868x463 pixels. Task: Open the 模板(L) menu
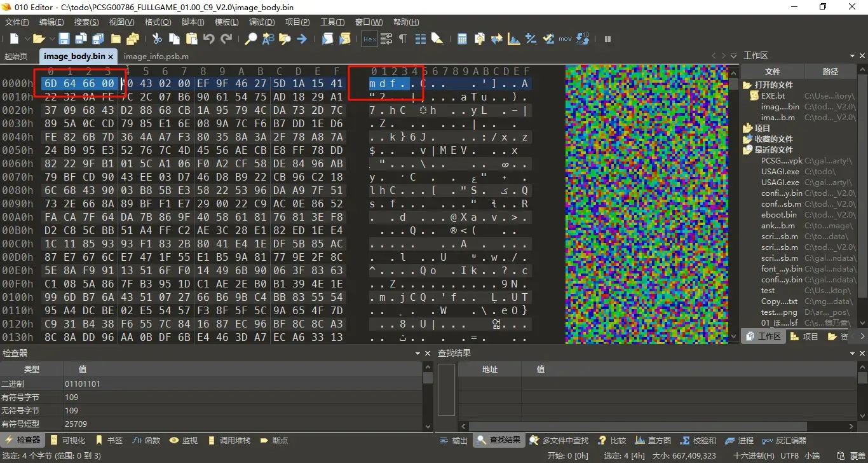(227, 22)
